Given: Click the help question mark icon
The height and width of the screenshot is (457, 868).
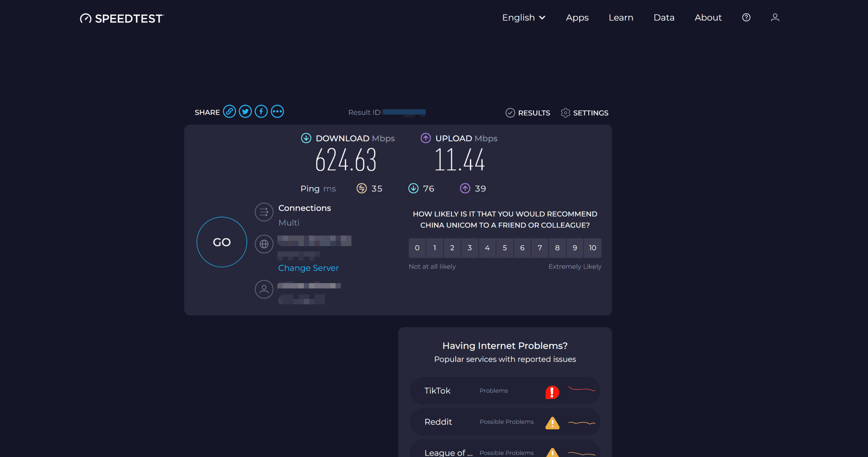Looking at the screenshot, I should [746, 18].
